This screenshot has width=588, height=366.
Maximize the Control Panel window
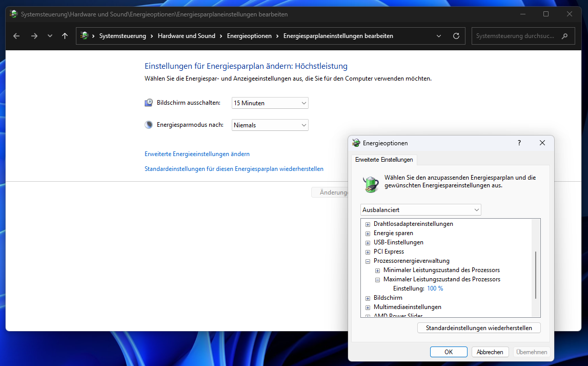pos(546,14)
